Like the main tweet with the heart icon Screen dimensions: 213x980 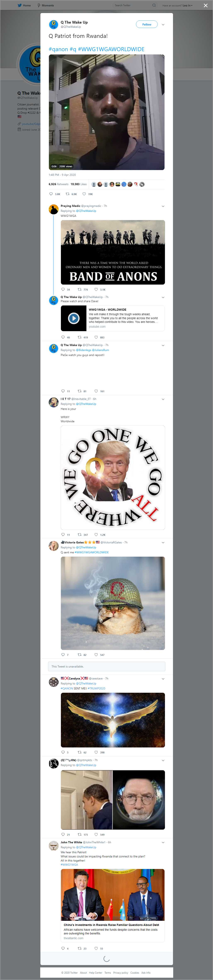(84, 194)
